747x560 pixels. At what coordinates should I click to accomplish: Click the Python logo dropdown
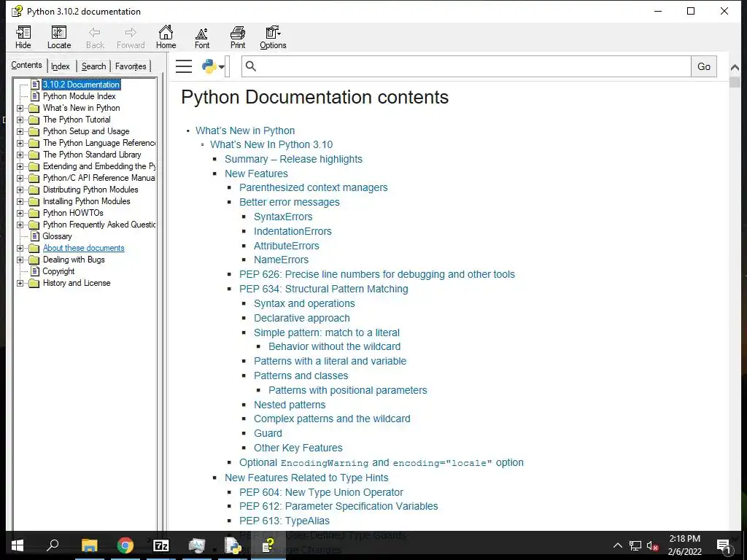(213, 66)
